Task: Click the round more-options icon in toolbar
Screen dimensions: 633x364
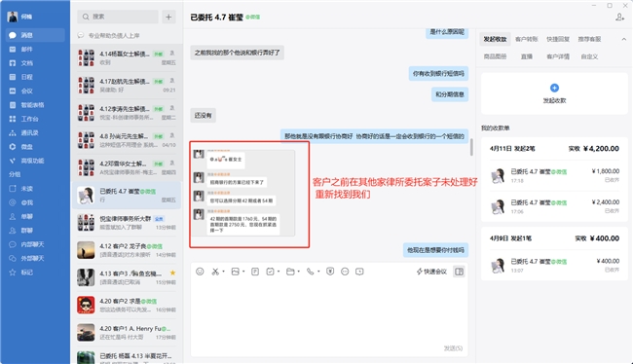Action: [x=345, y=272]
